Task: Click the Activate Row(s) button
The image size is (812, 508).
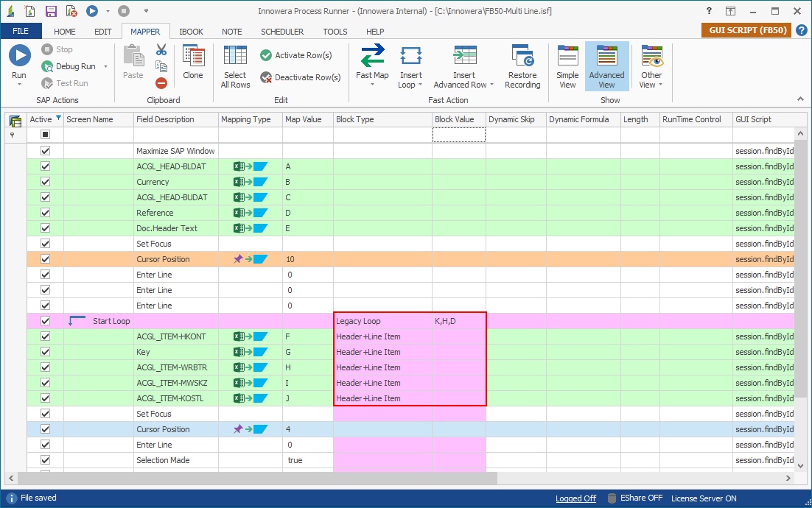Action: (296, 55)
